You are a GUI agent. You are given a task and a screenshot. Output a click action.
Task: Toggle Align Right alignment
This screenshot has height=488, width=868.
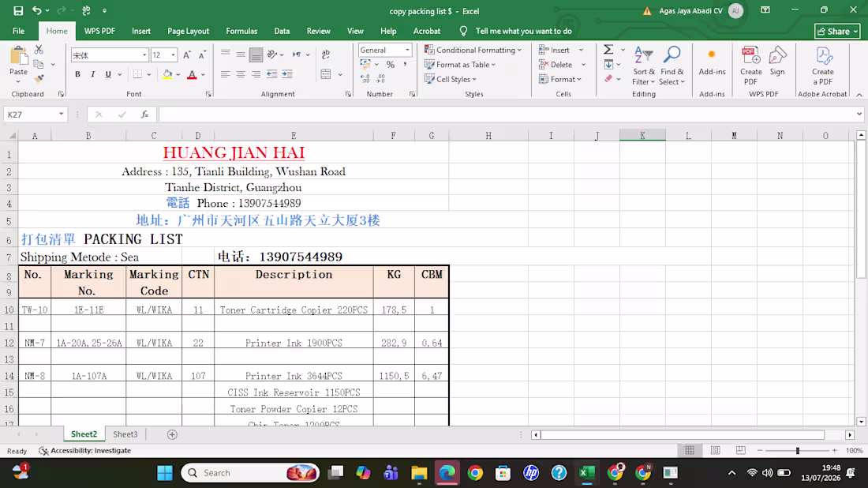(x=256, y=74)
